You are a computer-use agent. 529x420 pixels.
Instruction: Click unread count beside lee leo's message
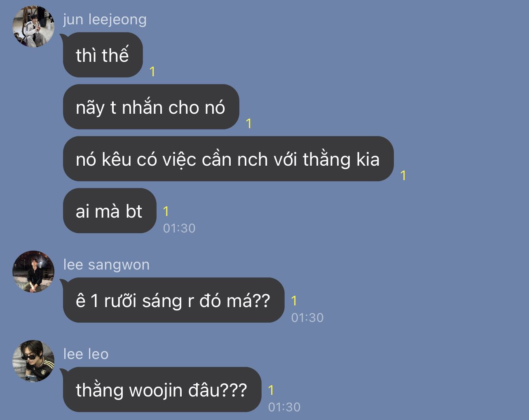coord(271,390)
